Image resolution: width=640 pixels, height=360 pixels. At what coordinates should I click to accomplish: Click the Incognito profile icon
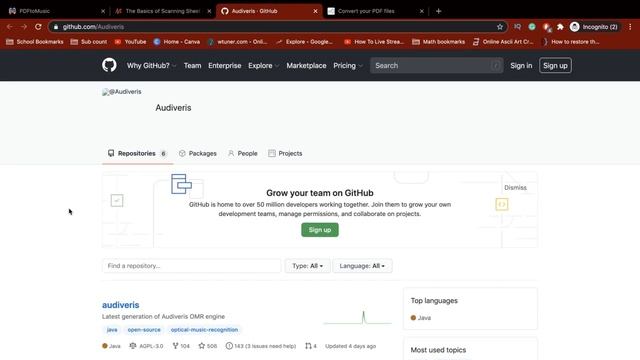(575, 27)
